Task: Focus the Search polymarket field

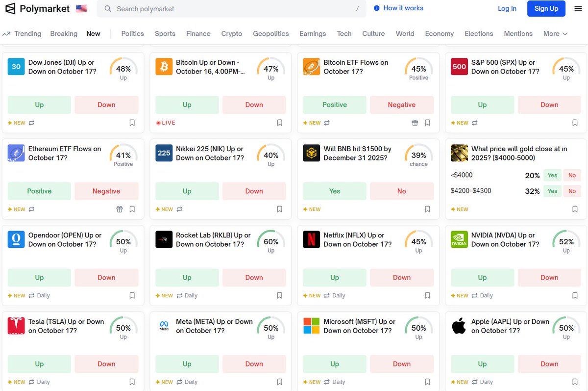Action: coord(231,8)
